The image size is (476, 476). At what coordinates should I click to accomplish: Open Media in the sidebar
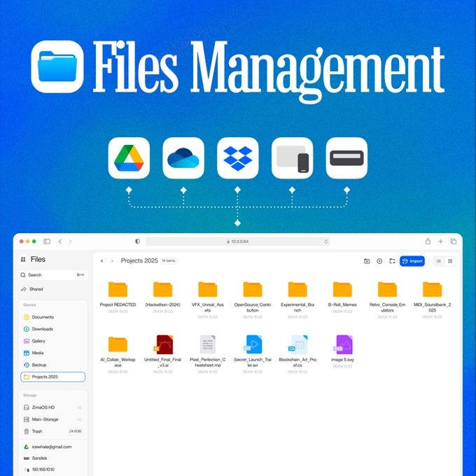52,353
